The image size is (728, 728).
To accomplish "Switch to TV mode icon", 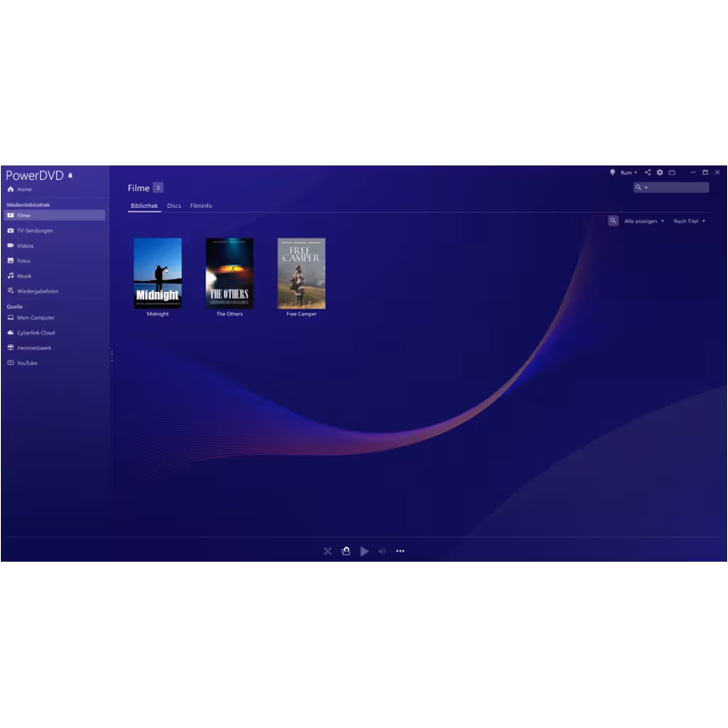I will pos(672,172).
